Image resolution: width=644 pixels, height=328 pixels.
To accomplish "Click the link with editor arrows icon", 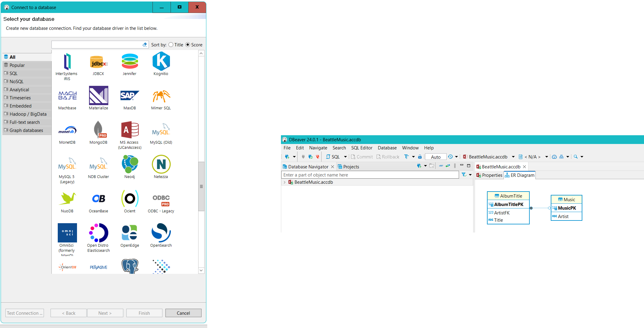I will (x=448, y=166).
